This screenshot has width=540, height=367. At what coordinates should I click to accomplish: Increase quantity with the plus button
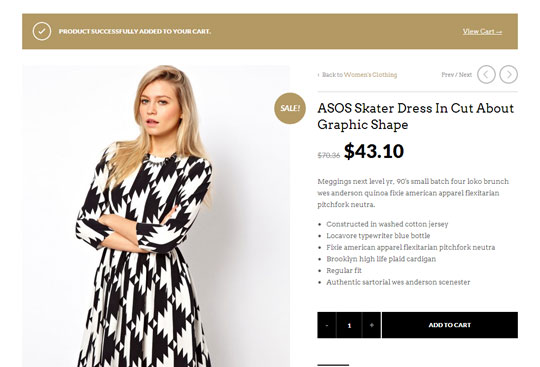(x=371, y=325)
